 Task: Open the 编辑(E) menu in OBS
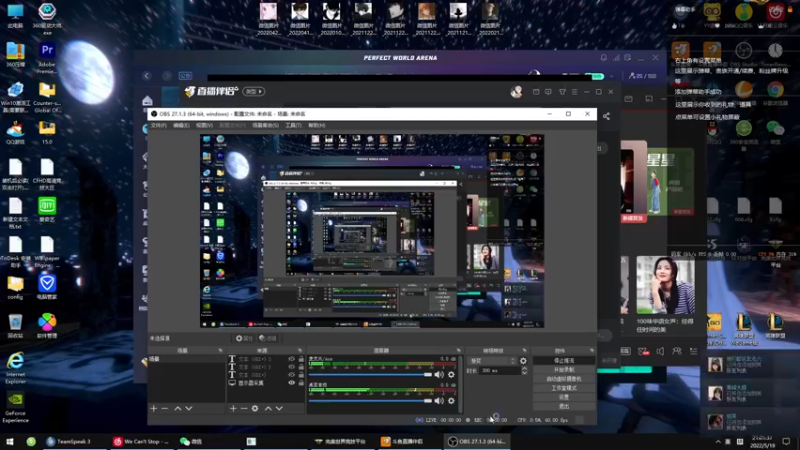(181, 126)
